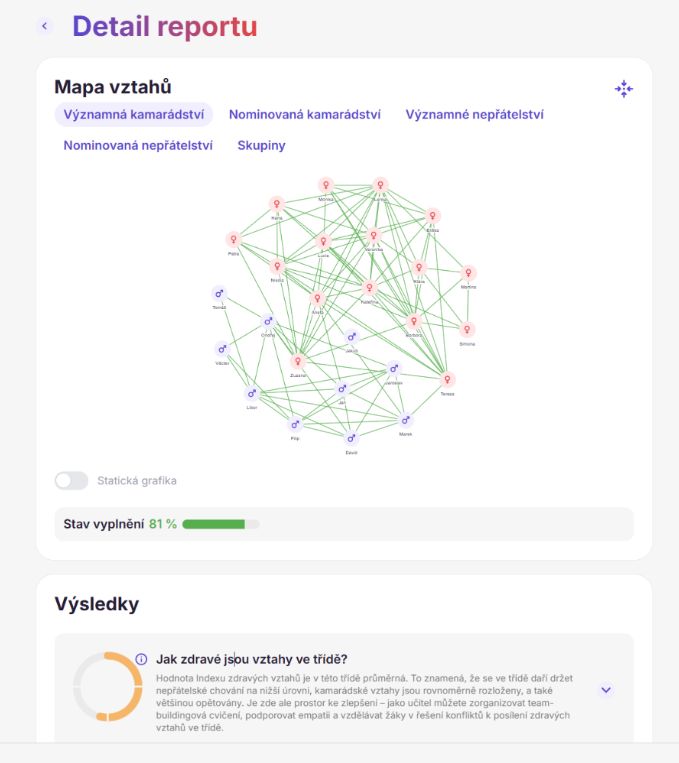Screen dimensions: 679x763
Task: Go back using the arrow beside Detail reportu
Action: click(45, 26)
